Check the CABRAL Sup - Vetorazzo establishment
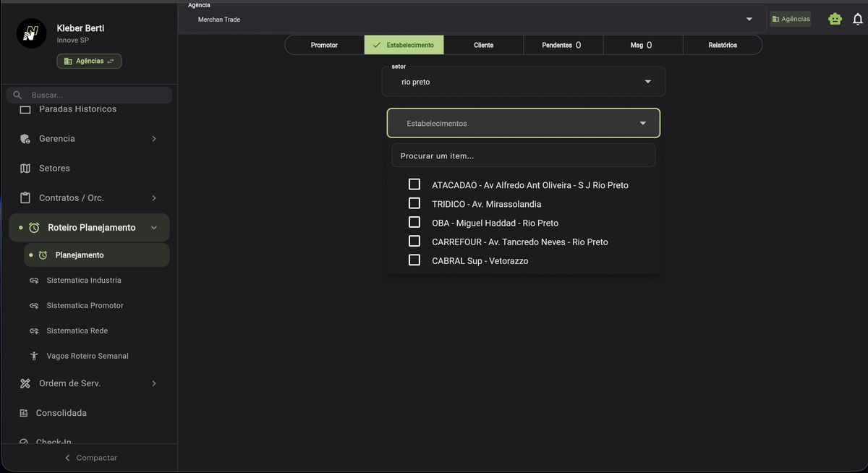 pyautogui.click(x=414, y=259)
